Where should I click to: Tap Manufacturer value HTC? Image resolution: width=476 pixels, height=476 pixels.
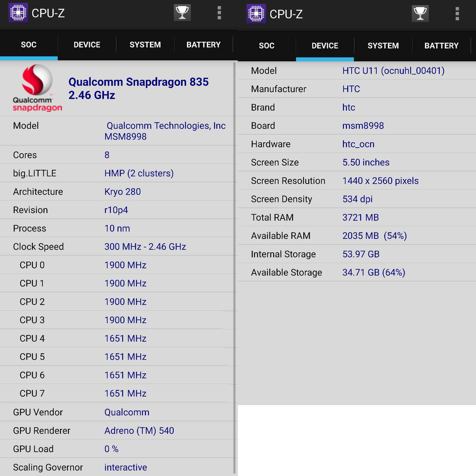point(351,89)
